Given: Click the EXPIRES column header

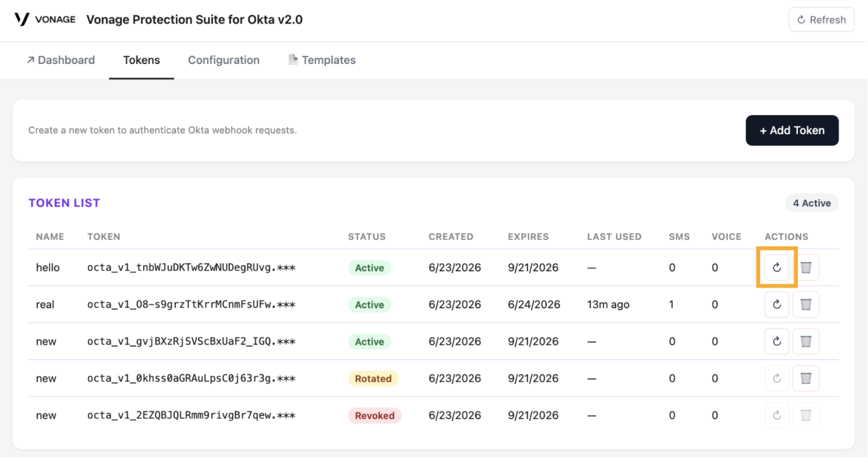Looking at the screenshot, I should click(528, 237).
